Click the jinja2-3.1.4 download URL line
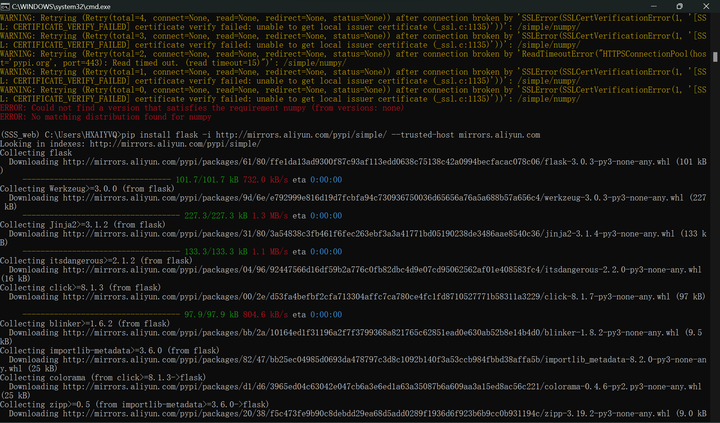 pos(357,234)
